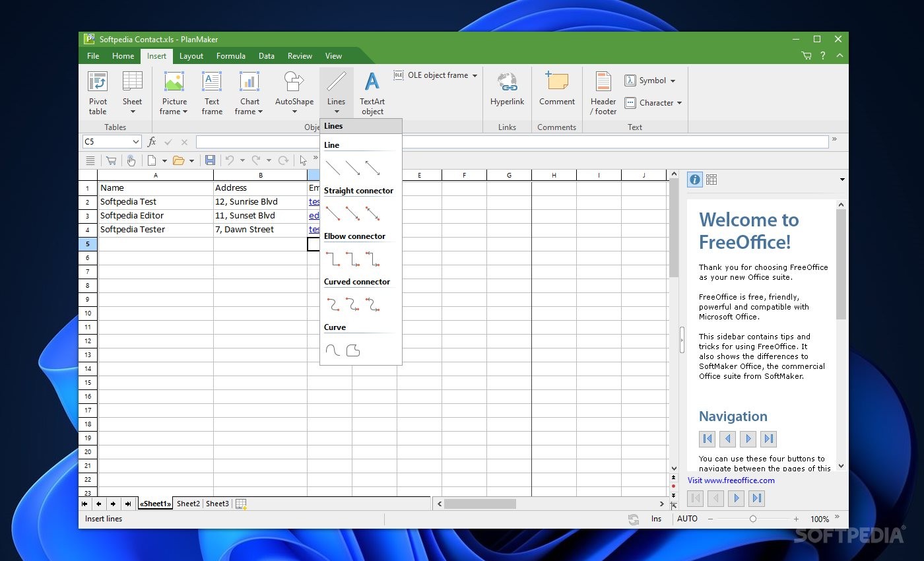Show the info page in sidebar

694,180
